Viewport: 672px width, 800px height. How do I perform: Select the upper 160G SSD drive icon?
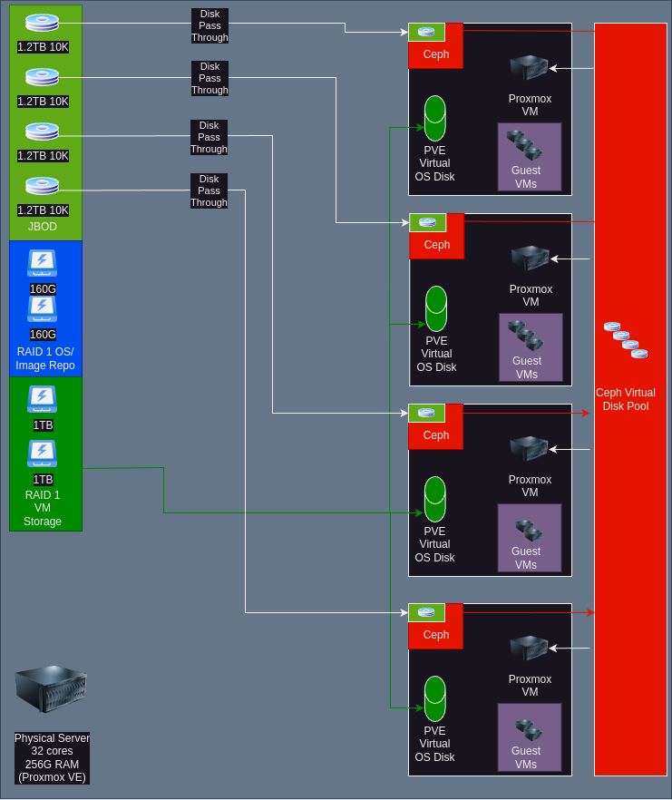point(43,262)
